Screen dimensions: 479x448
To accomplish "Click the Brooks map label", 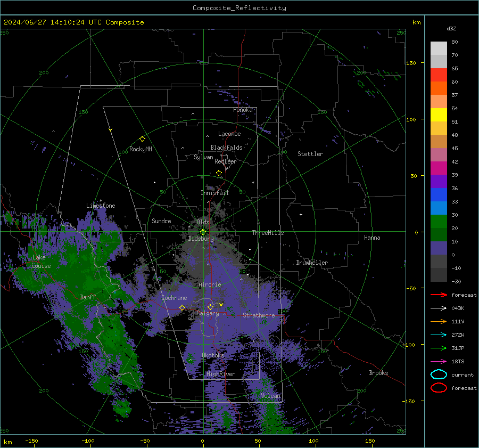I will pos(378,373).
